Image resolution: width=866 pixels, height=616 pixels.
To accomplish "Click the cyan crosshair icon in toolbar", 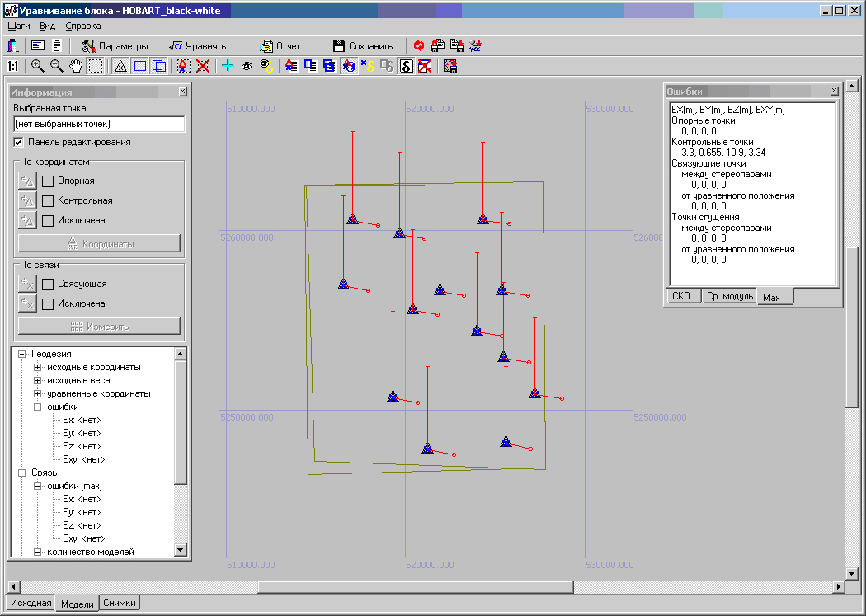I will tap(228, 66).
